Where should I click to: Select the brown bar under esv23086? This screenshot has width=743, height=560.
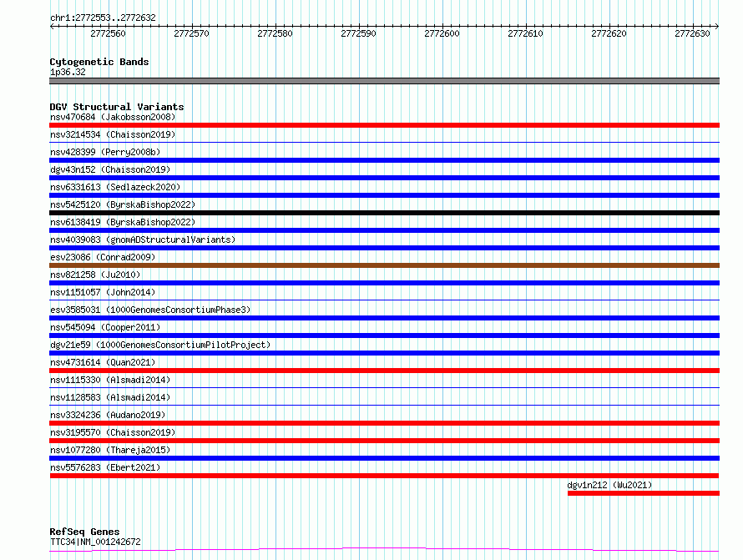click(x=384, y=265)
